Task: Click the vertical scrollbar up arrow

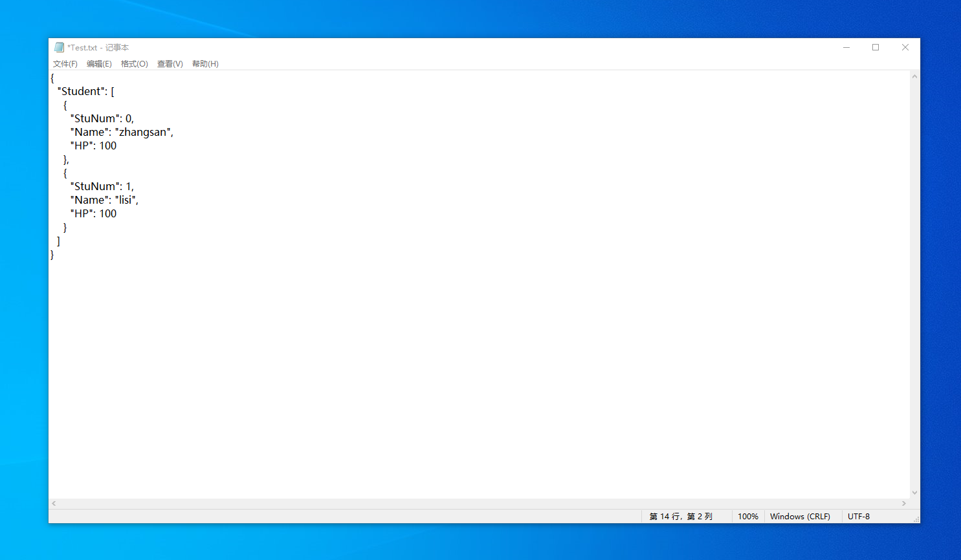Action: (914, 76)
